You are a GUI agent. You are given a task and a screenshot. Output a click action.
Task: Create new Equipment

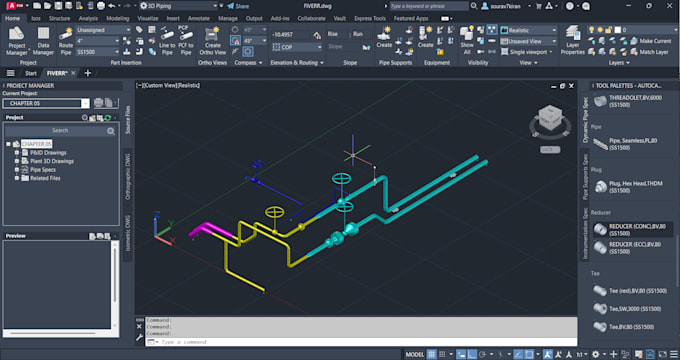[x=425, y=37]
